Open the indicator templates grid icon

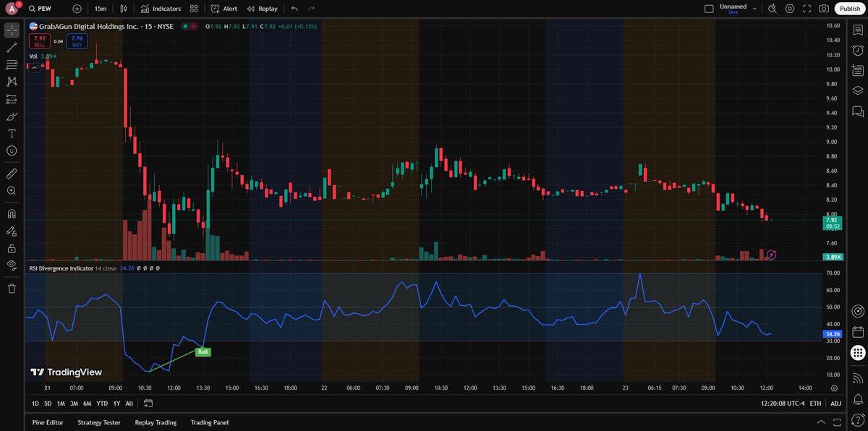[x=194, y=9]
